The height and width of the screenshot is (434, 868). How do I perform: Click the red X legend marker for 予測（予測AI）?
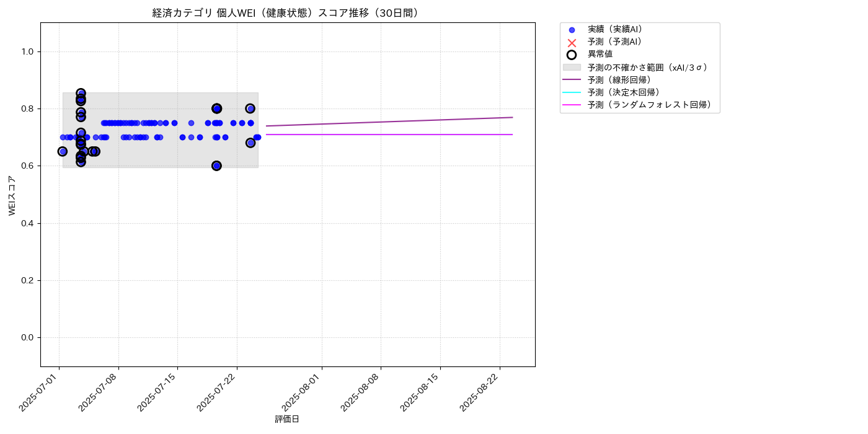(x=572, y=42)
